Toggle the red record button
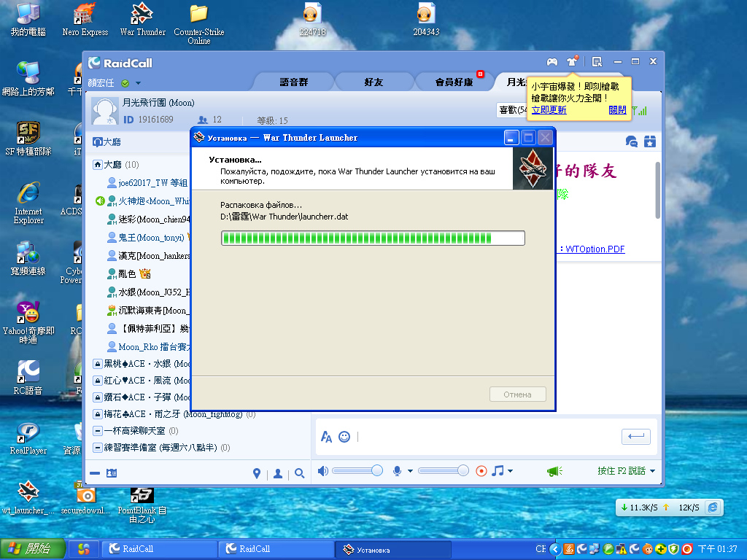This screenshot has height=560, width=747. 481,471
